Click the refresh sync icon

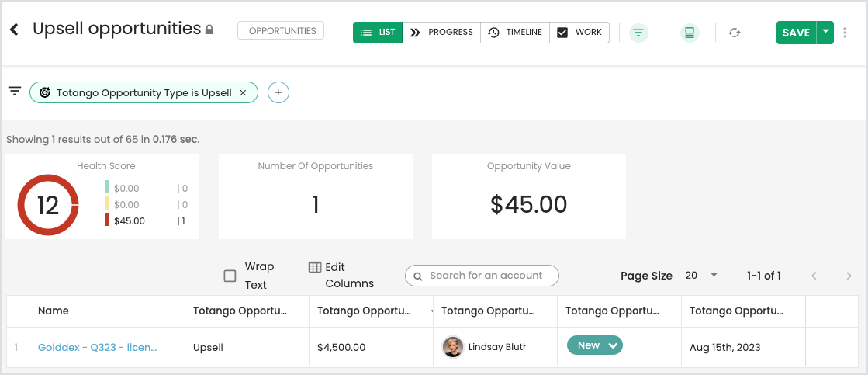735,33
